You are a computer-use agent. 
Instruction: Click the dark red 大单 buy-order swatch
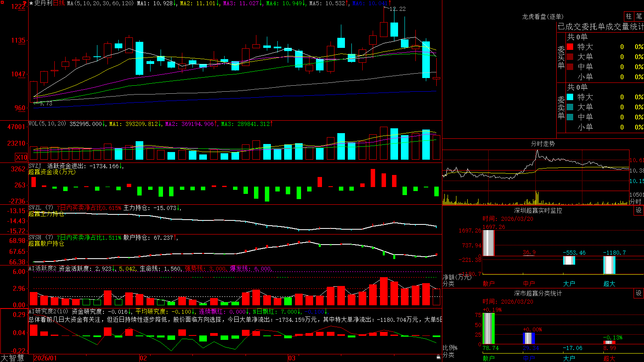coord(570,57)
